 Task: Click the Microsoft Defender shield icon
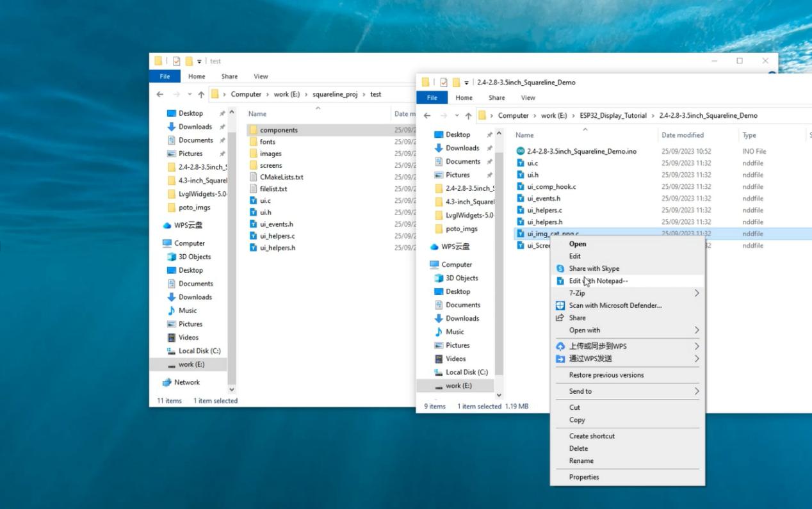pyautogui.click(x=560, y=305)
